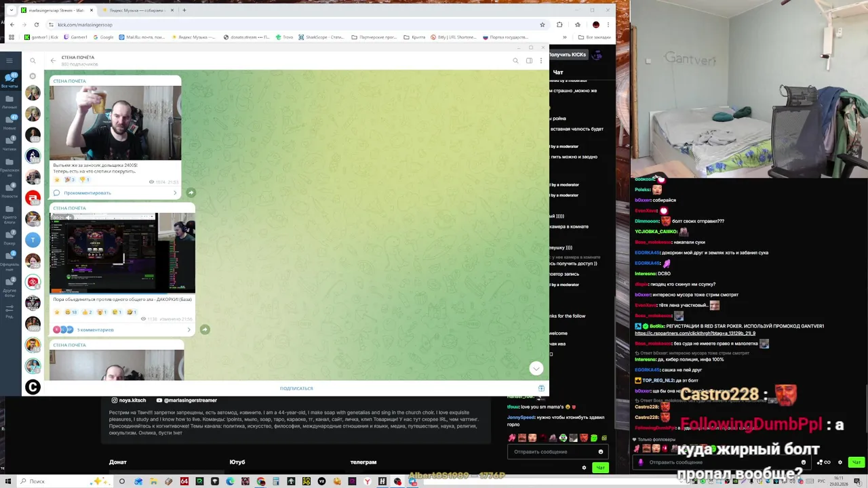Viewport: 868px width, 488px height.
Task: Open the Google bookmark
Action: [103, 37]
